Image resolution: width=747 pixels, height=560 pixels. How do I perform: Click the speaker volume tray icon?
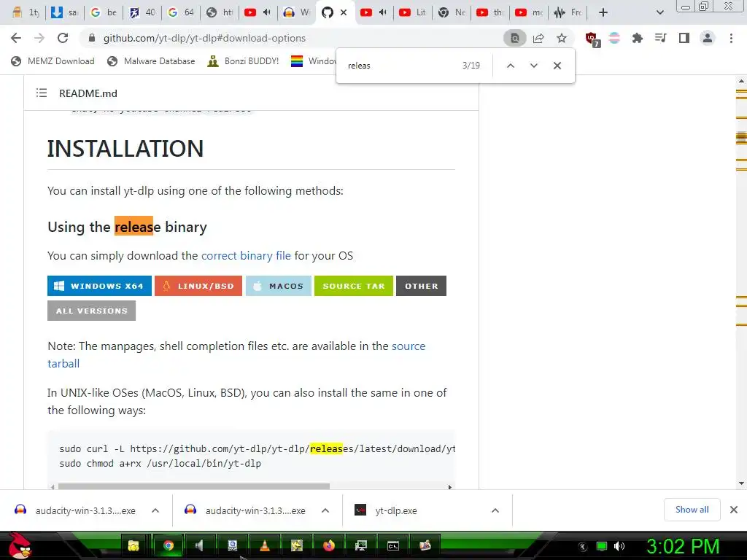619,546
